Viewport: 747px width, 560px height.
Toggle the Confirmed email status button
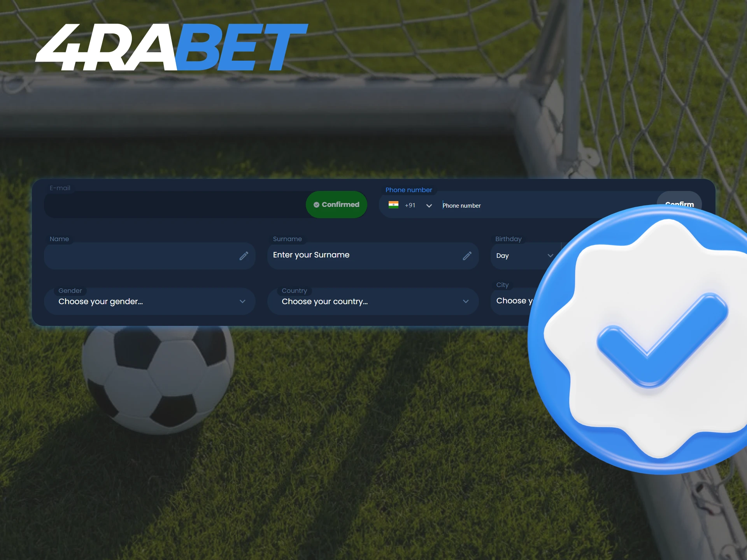pos(335,205)
